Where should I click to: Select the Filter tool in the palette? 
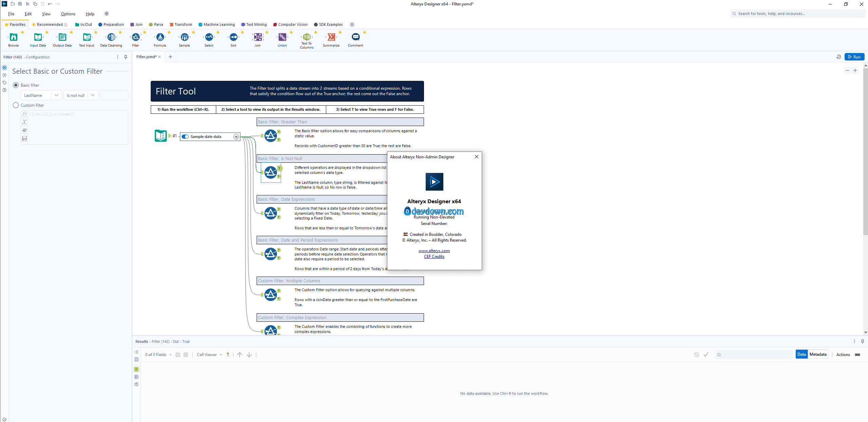pyautogui.click(x=136, y=37)
